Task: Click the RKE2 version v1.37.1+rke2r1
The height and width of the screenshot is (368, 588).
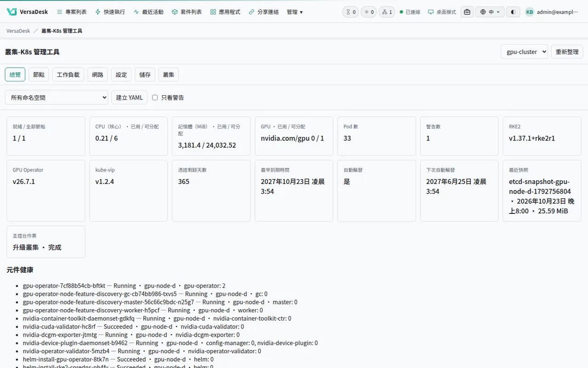Action: (532, 138)
